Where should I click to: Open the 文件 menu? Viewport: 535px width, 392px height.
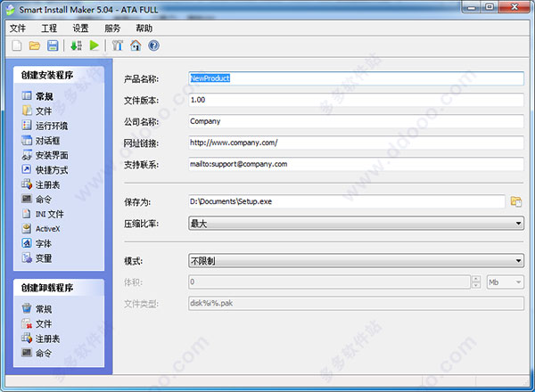18,29
